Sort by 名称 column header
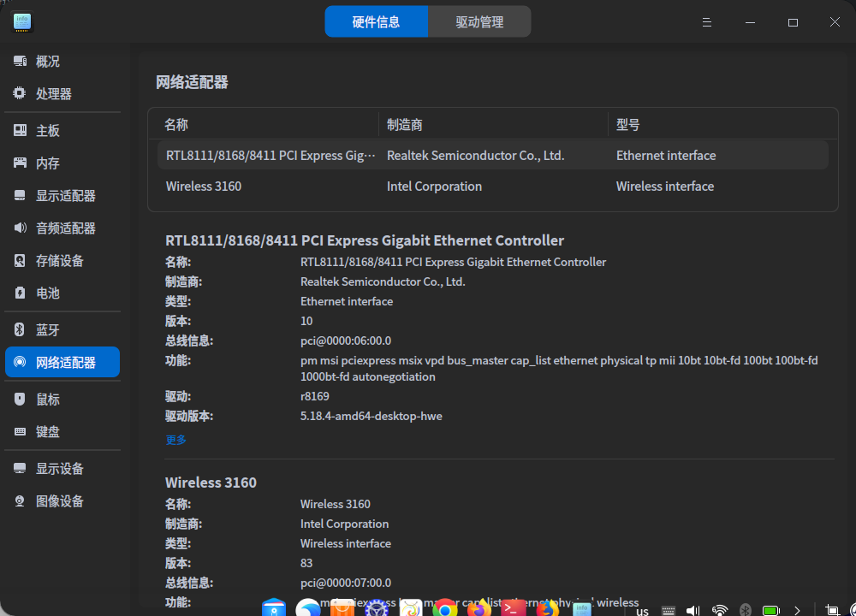The width and height of the screenshot is (856, 616). click(x=264, y=124)
